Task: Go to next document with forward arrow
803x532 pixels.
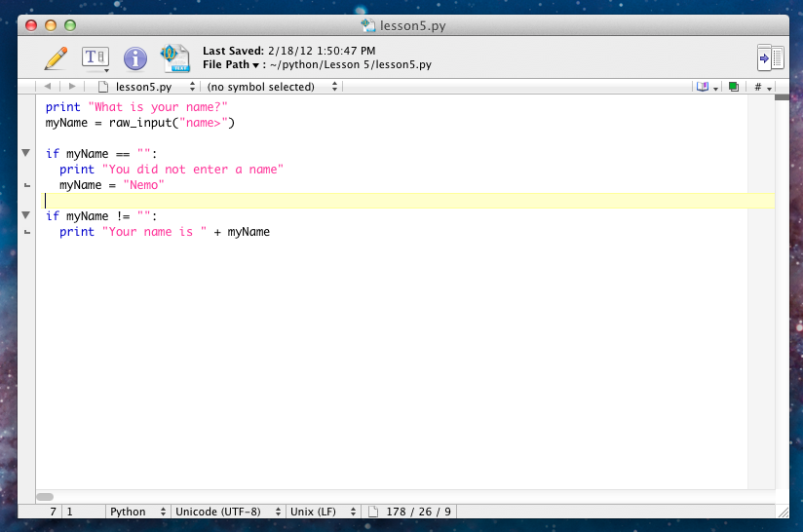Action: (72, 87)
